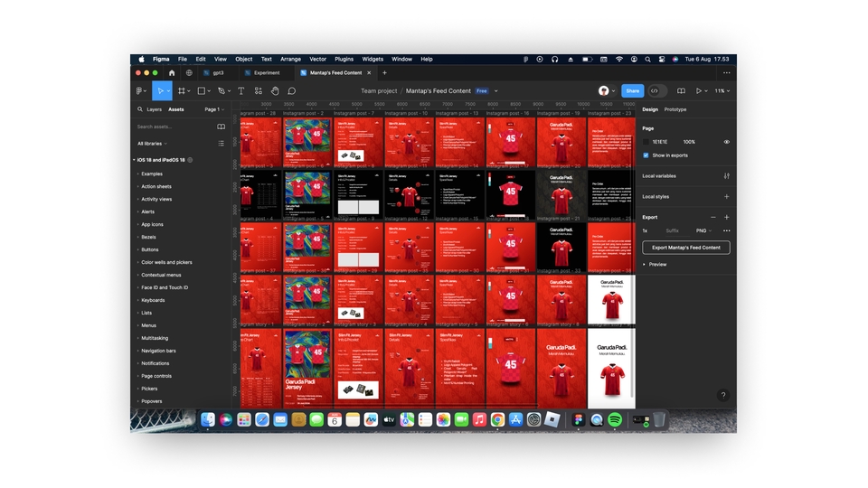This screenshot has height=488, width=868.
Task: Select the Hand tool
Action: [x=275, y=90]
